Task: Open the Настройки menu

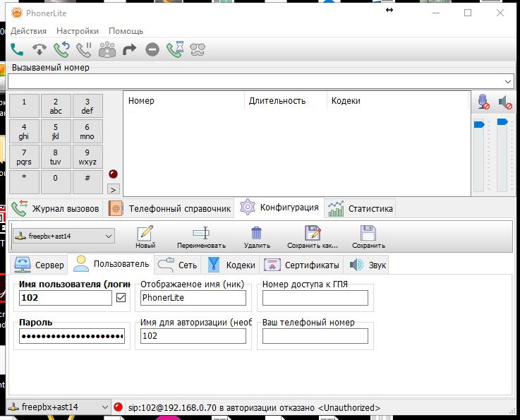Action: point(78,31)
